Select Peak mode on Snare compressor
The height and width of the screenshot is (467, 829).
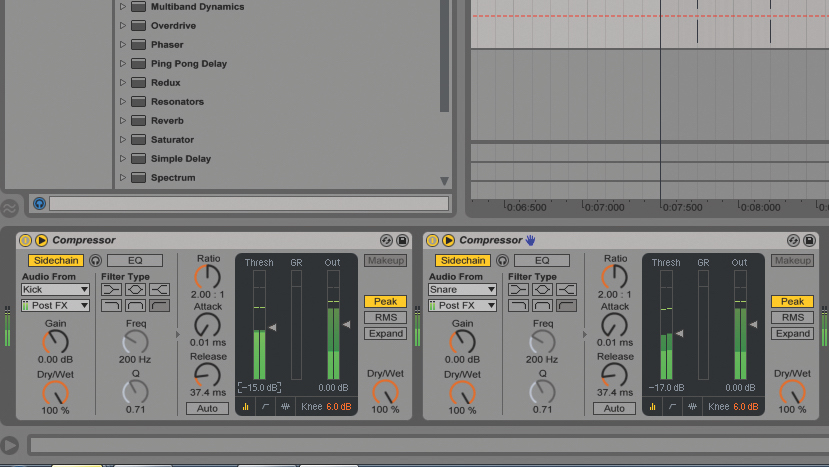tap(793, 301)
